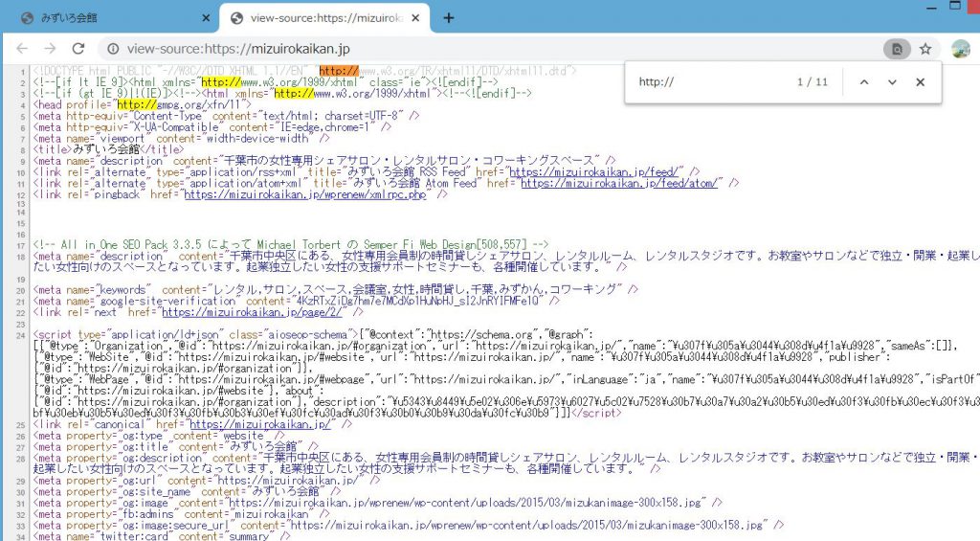Click the og:image URL on line 31

click(467, 503)
